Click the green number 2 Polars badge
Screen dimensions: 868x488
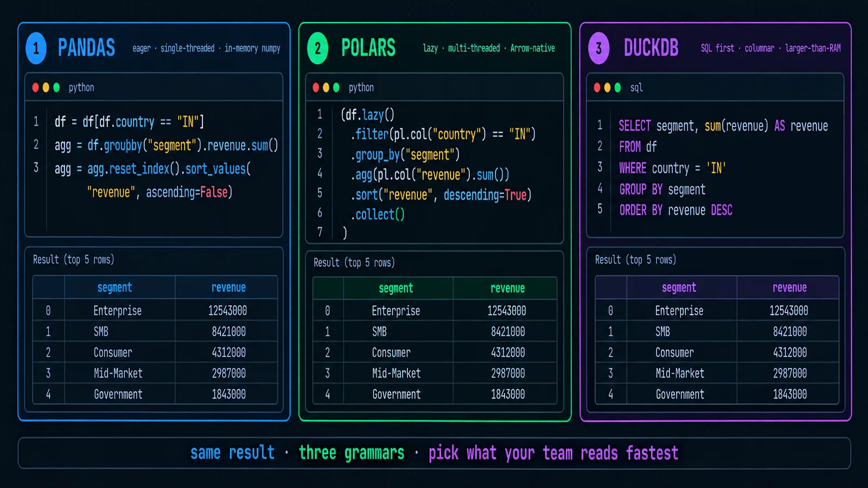pyautogui.click(x=318, y=48)
